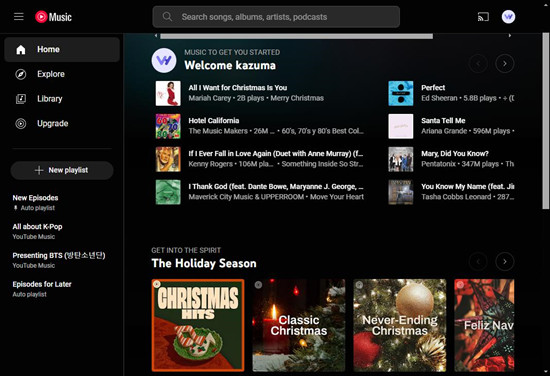
Task: Click the vertical page scrollbar
Action: (x=545, y=121)
